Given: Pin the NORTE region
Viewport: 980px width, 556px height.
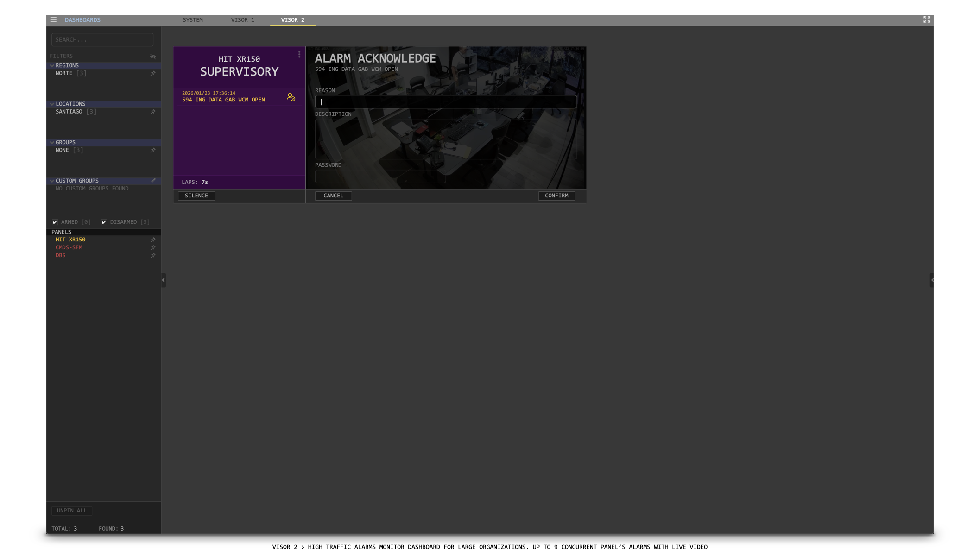Looking at the screenshot, I should click(153, 73).
